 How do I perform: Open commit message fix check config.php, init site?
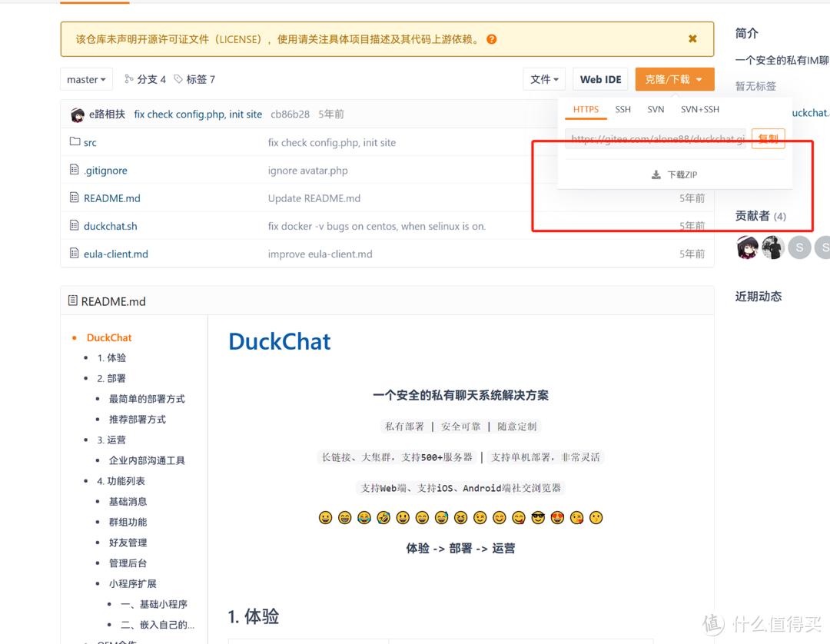tap(198, 115)
